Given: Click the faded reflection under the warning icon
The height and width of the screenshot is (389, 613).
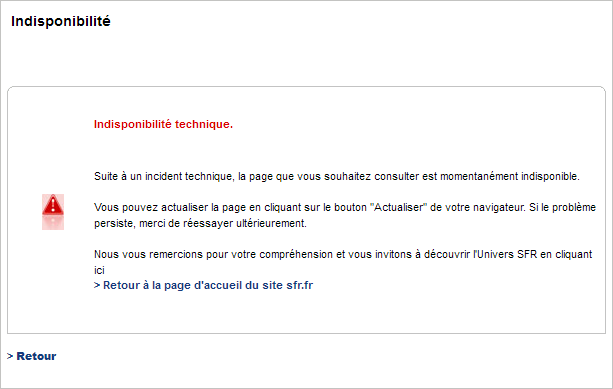Looking at the screenshot, I should coord(53,223).
